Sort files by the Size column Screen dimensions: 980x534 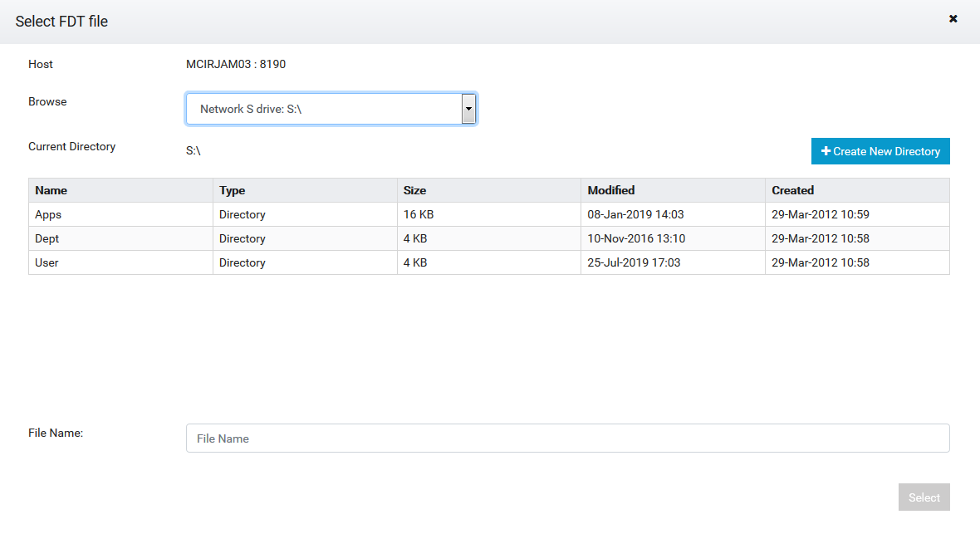[x=414, y=190]
